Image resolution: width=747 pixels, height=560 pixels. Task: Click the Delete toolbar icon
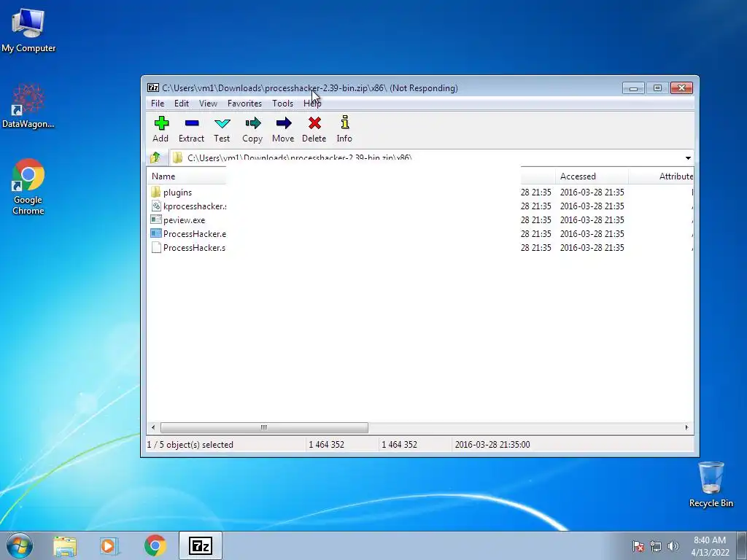point(314,123)
